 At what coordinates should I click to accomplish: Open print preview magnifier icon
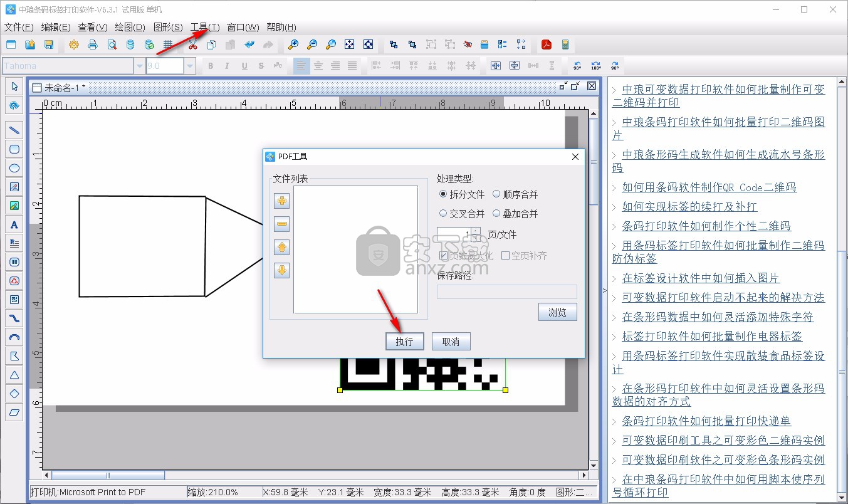[112, 45]
